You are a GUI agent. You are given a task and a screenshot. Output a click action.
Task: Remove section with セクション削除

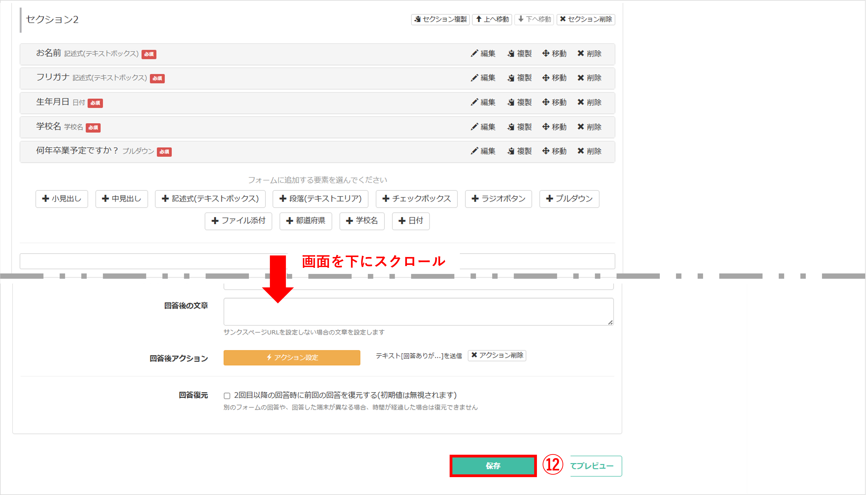586,19
